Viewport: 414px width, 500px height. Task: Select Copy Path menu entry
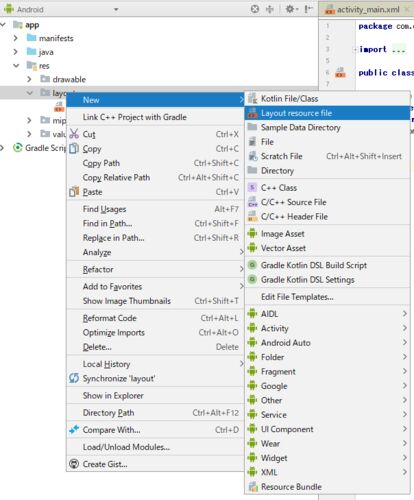(155, 163)
